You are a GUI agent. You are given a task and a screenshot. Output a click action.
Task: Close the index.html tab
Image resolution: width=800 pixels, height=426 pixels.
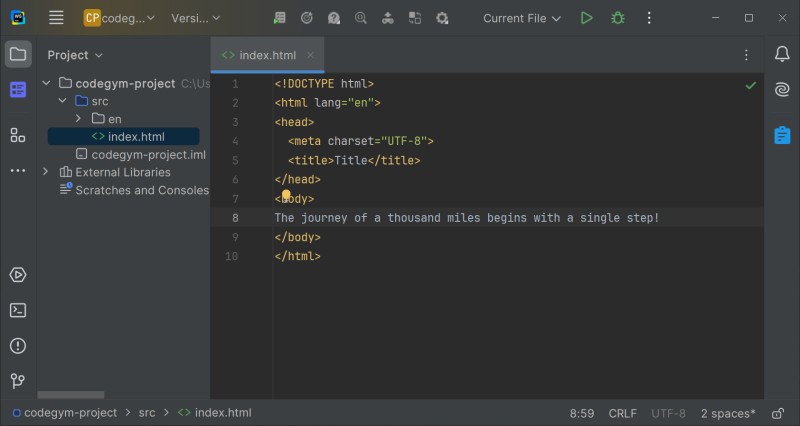[310, 55]
